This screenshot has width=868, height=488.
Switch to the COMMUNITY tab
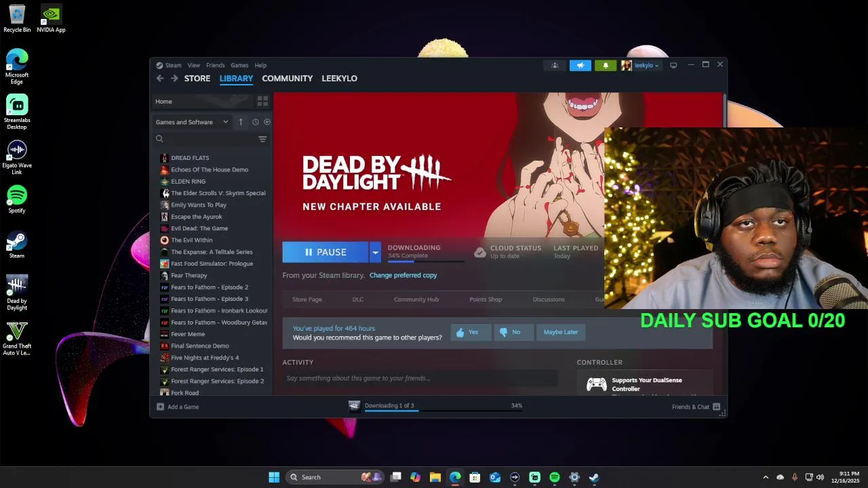(288, 79)
